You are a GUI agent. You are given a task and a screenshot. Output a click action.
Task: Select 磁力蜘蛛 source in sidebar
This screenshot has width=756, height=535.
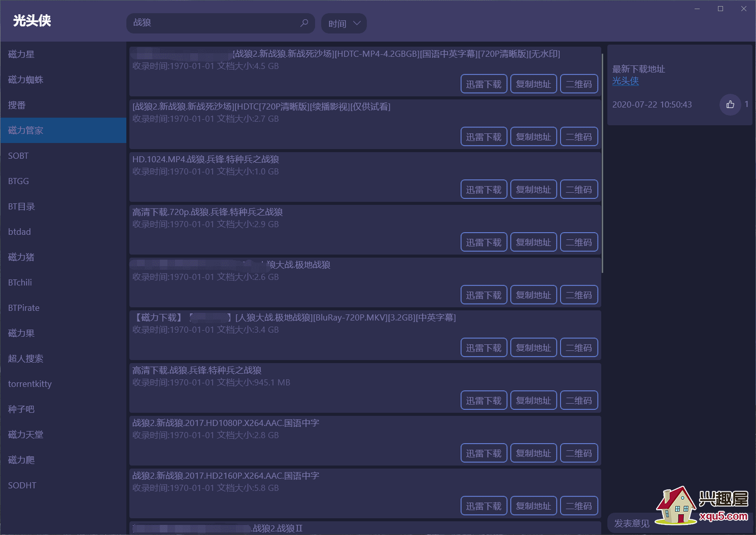63,80
